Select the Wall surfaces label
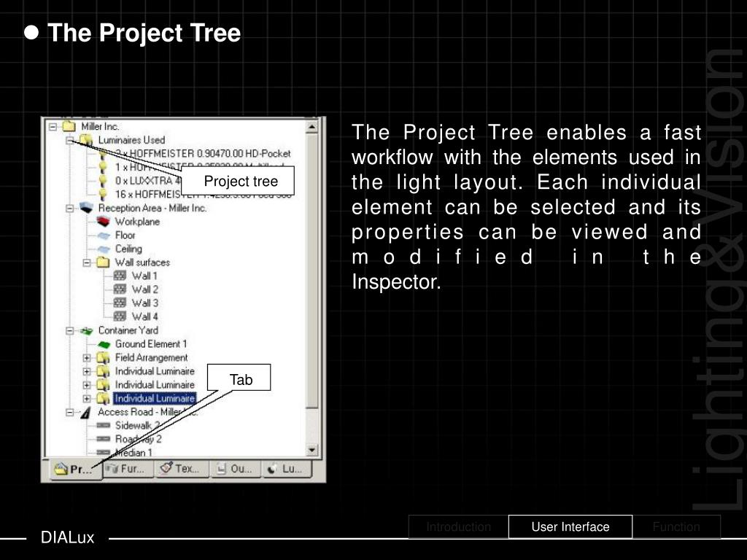747x560 pixels. [142, 262]
